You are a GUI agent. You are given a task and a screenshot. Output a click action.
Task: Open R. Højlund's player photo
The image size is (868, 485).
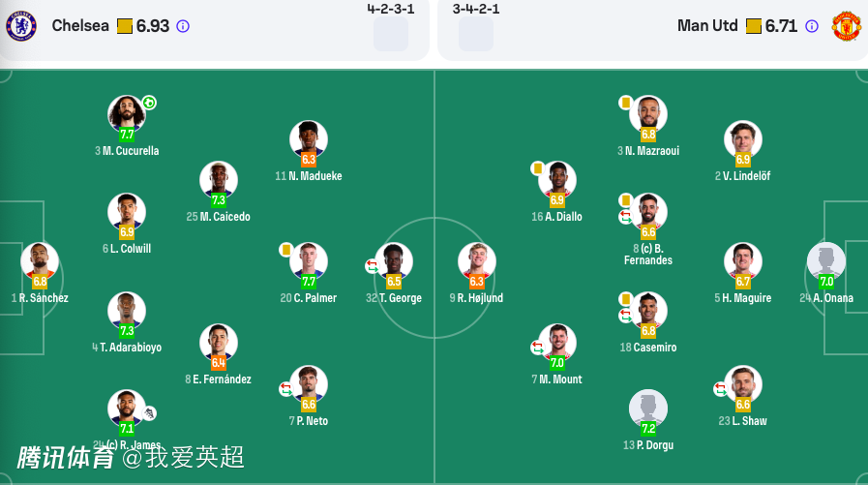pos(477,259)
